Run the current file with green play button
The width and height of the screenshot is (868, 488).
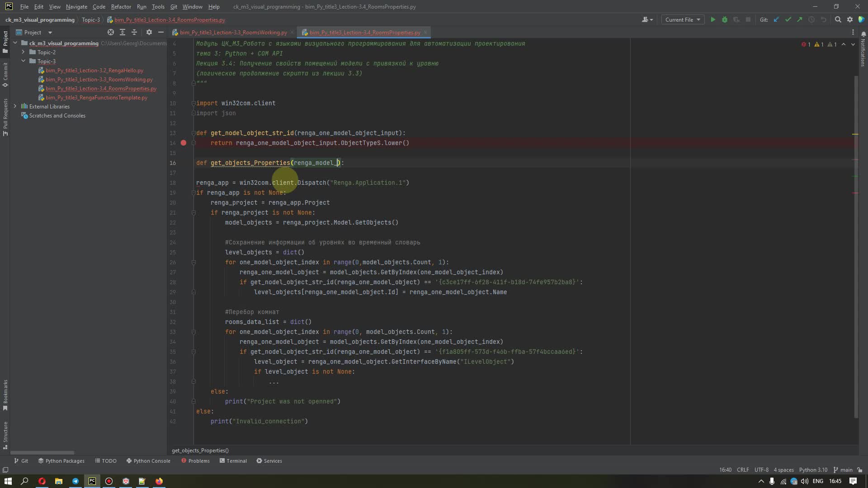713,19
